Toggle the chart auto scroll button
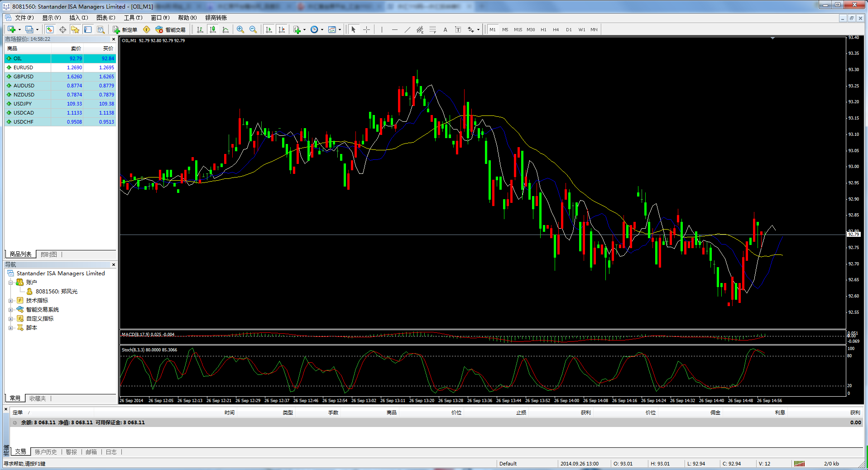 tap(269, 29)
